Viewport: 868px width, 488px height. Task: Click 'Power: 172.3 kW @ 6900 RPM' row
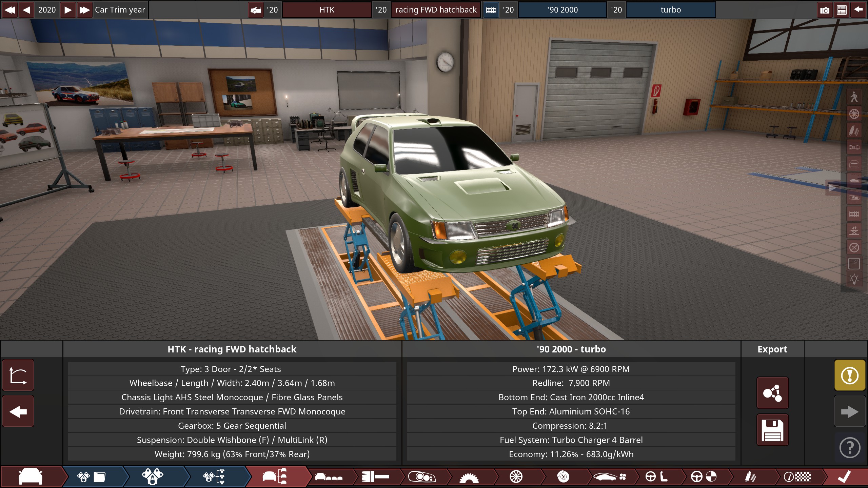tap(571, 369)
